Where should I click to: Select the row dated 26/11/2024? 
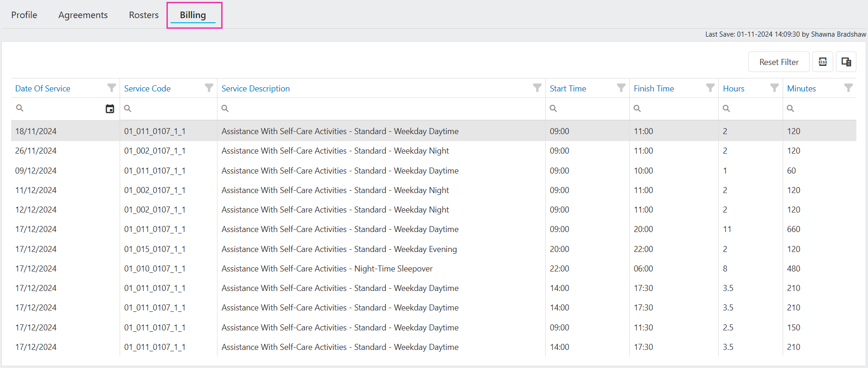pyautogui.click(x=434, y=151)
